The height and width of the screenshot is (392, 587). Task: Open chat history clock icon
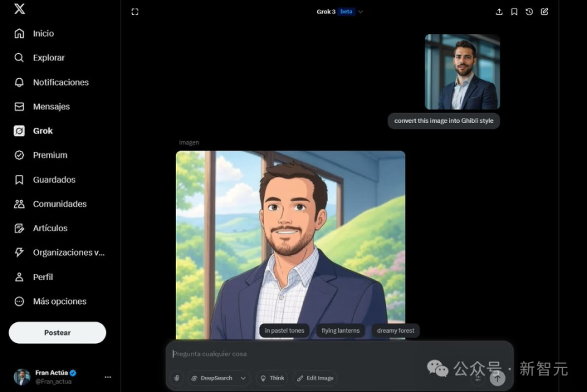point(529,12)
